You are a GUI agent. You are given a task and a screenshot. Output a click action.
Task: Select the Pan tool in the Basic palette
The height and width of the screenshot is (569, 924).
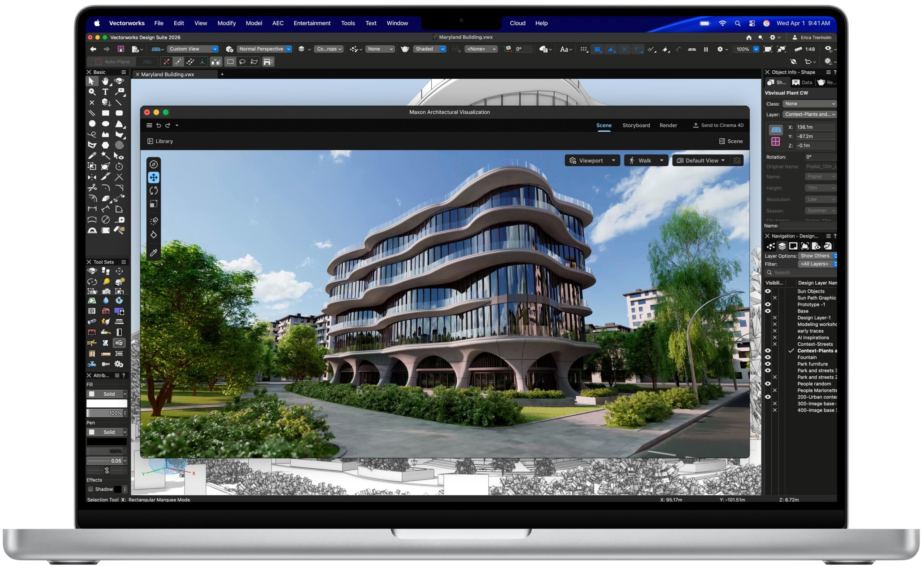(106, 82)
